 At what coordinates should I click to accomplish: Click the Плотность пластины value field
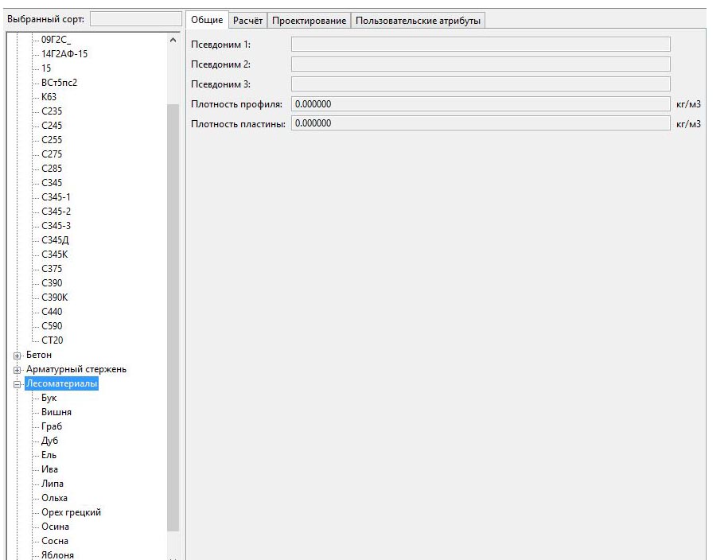click(481, 123)
